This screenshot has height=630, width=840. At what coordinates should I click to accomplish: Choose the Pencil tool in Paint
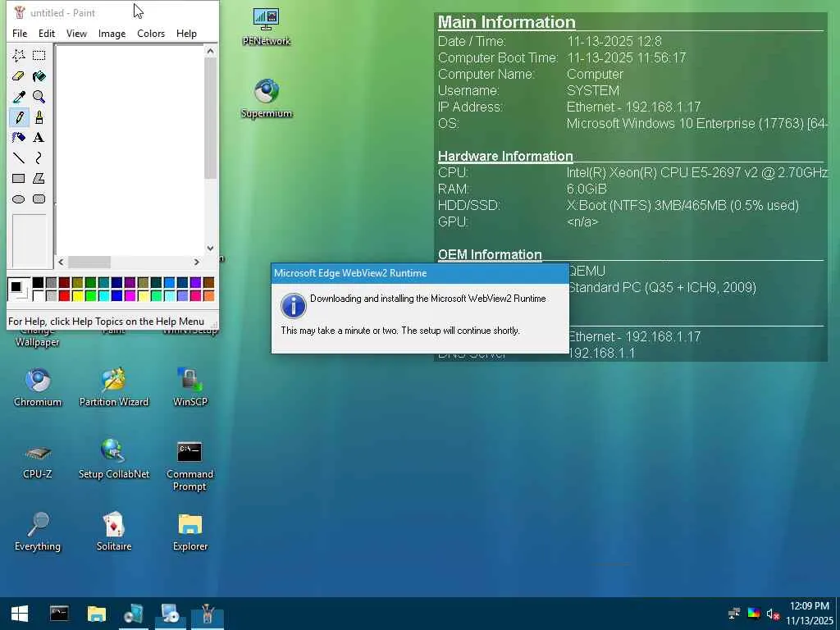point(19,116)
